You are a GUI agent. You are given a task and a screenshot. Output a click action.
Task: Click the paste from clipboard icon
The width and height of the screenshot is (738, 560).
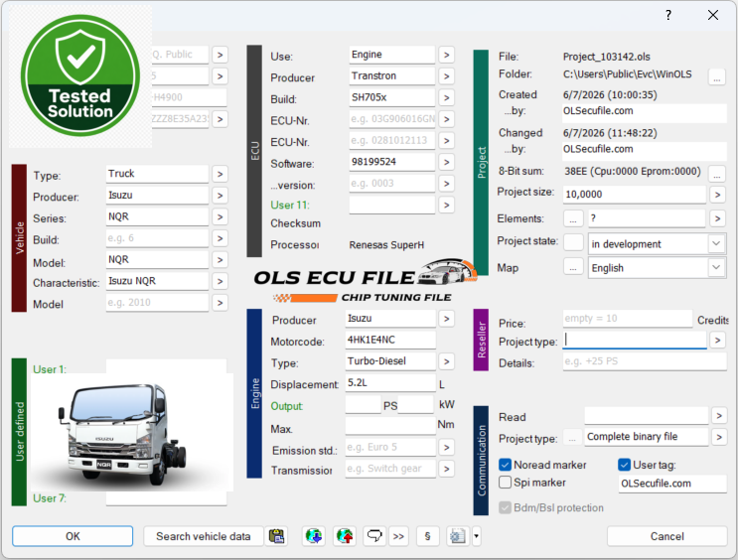click(276, 536)
